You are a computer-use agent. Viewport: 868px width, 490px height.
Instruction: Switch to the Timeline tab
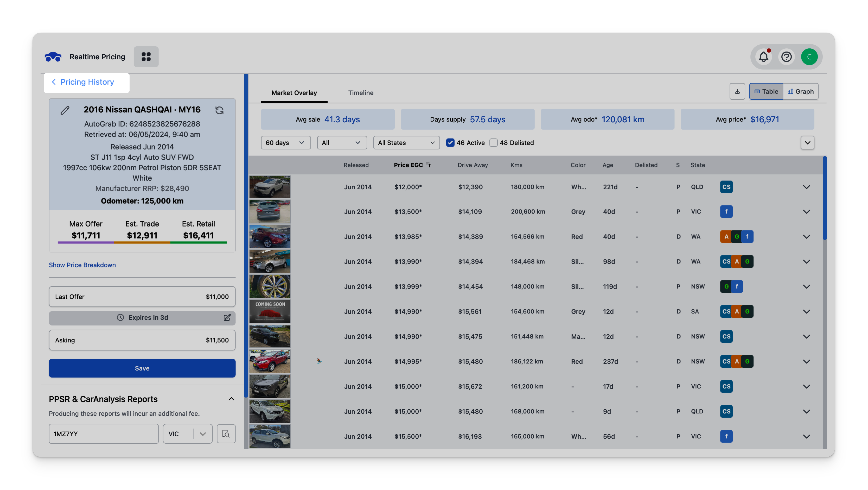coord(361,93)
